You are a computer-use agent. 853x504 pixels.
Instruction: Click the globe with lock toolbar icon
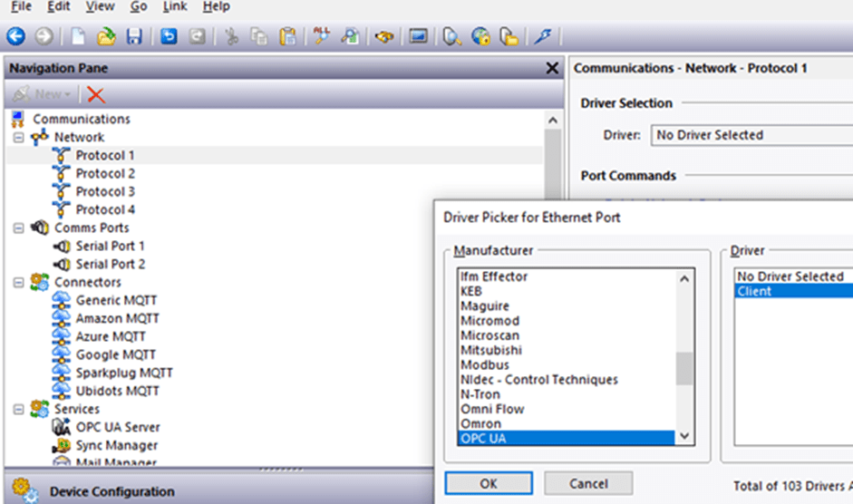click(481, 36)
